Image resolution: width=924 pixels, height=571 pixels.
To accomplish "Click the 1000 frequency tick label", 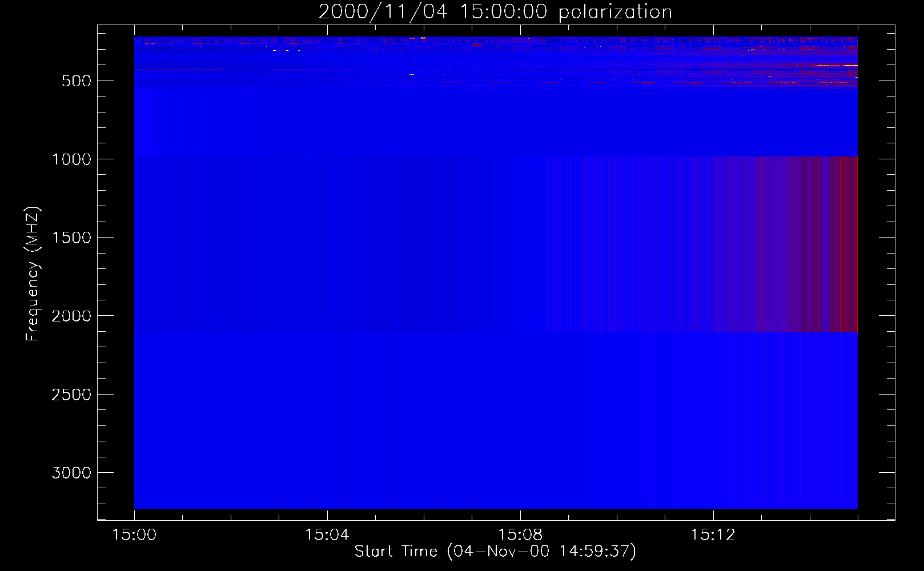I will (71, 159).
